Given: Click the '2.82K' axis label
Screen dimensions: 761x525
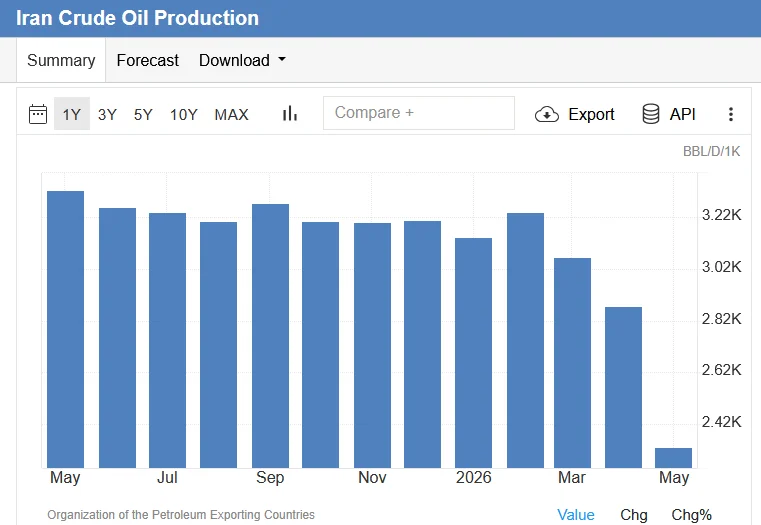Looking at the screenshot, I should (721, 318).
